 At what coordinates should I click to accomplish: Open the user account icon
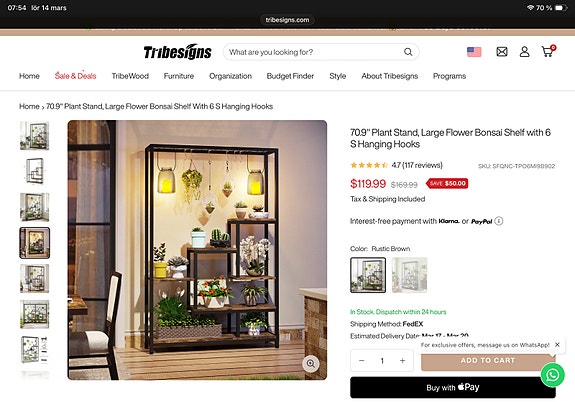pyautogui.click(x=524, y=52)
